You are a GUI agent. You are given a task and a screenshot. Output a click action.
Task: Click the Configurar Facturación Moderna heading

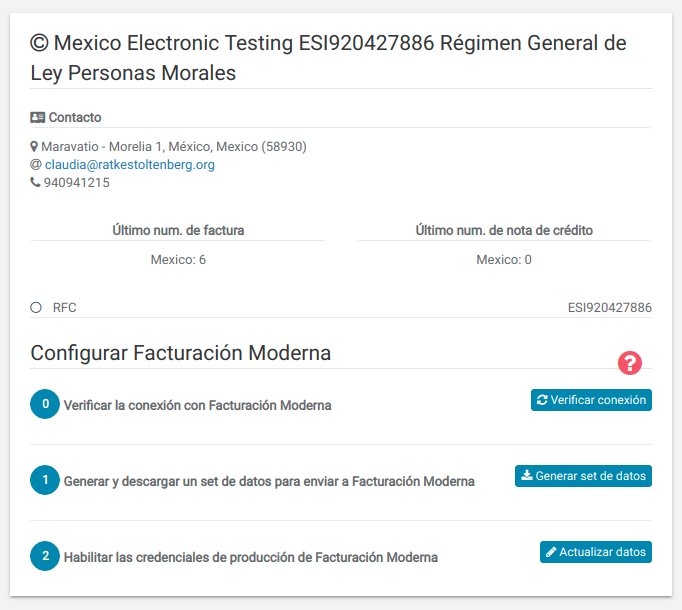point(181,353)
